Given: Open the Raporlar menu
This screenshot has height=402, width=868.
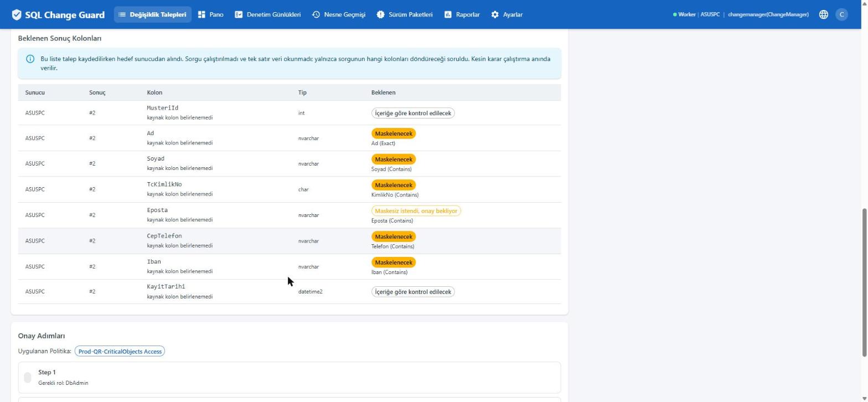Looking at the screenshot, I should coord(462,14).
